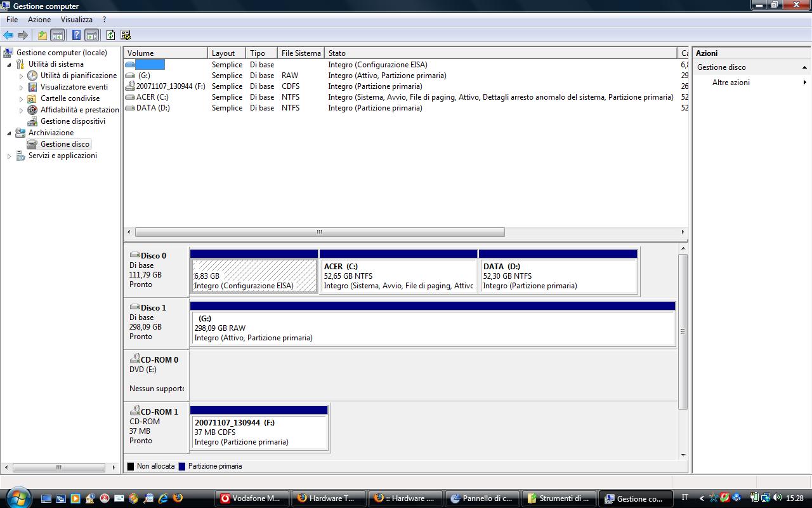
Task: Click Show Desktop quick launch icon
Action: (x=46, y=498)
